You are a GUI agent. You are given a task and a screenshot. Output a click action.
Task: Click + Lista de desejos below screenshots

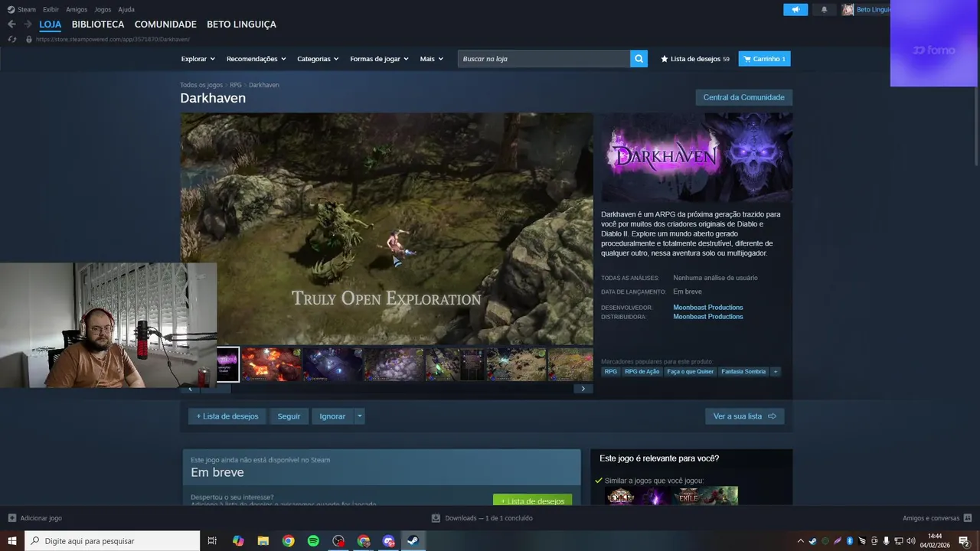point(227,416)
